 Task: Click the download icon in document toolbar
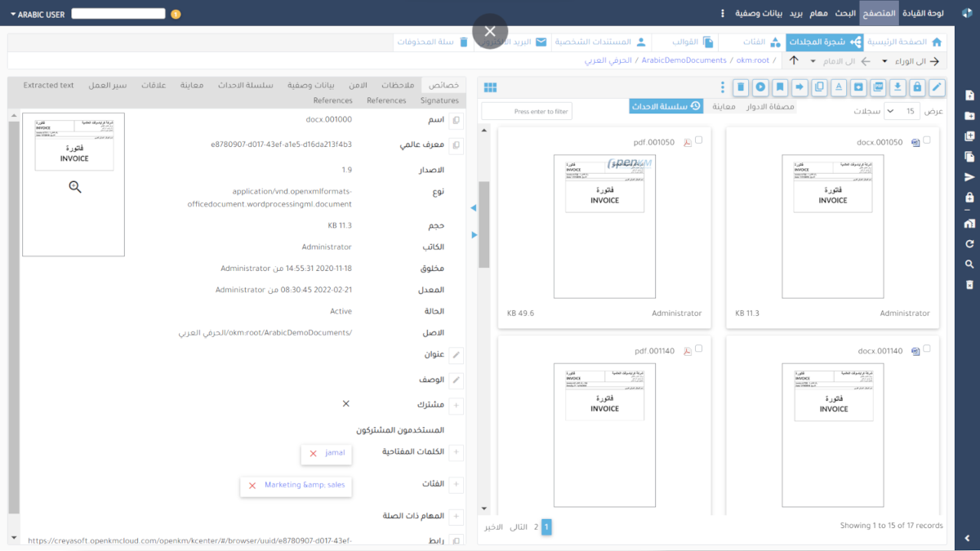point(898,87)
